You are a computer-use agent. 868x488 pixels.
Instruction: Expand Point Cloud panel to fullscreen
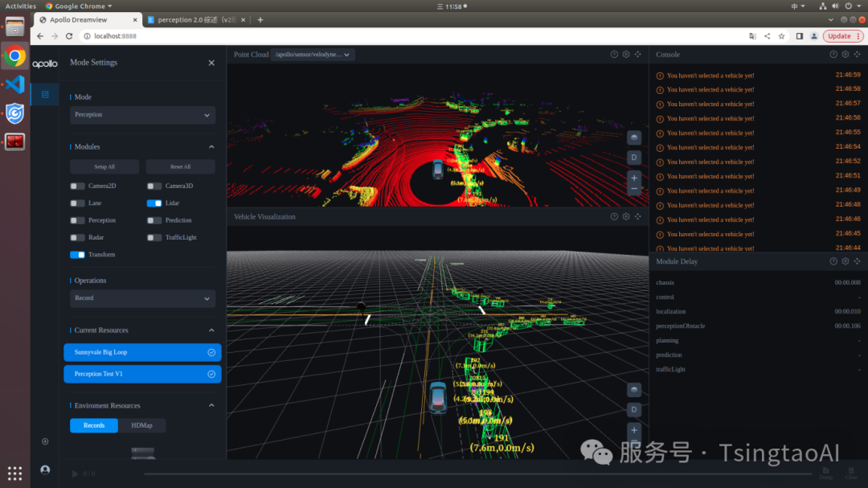[637, 55]
